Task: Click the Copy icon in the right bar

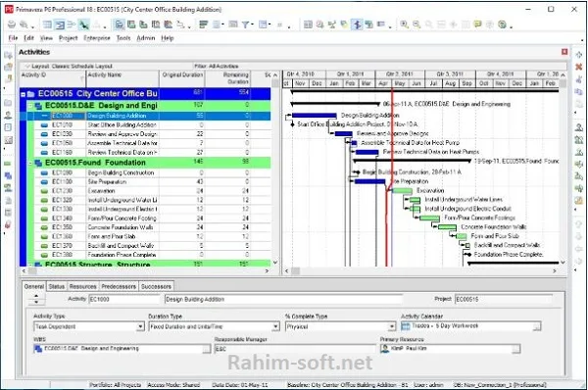Action: [x=579, y=91]
